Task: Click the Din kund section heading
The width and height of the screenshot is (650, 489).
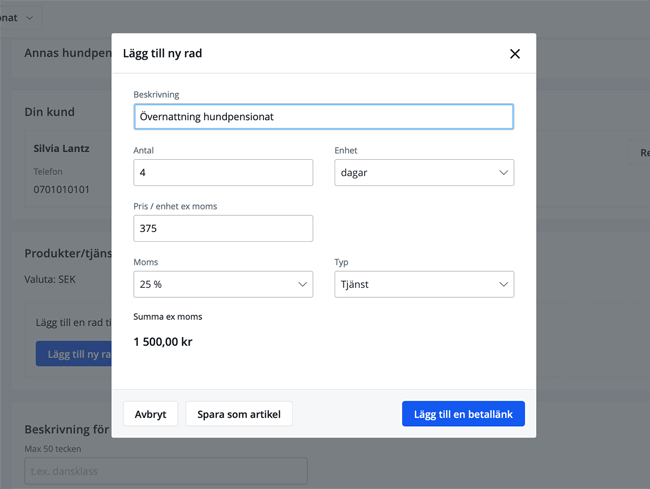Action: click(49, 112)
